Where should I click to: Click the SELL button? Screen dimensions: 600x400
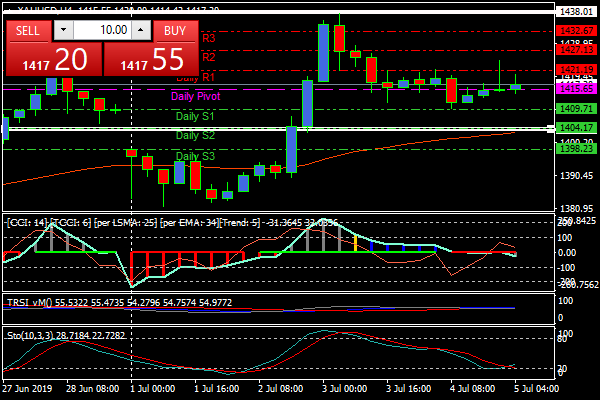tap(28, 31)
